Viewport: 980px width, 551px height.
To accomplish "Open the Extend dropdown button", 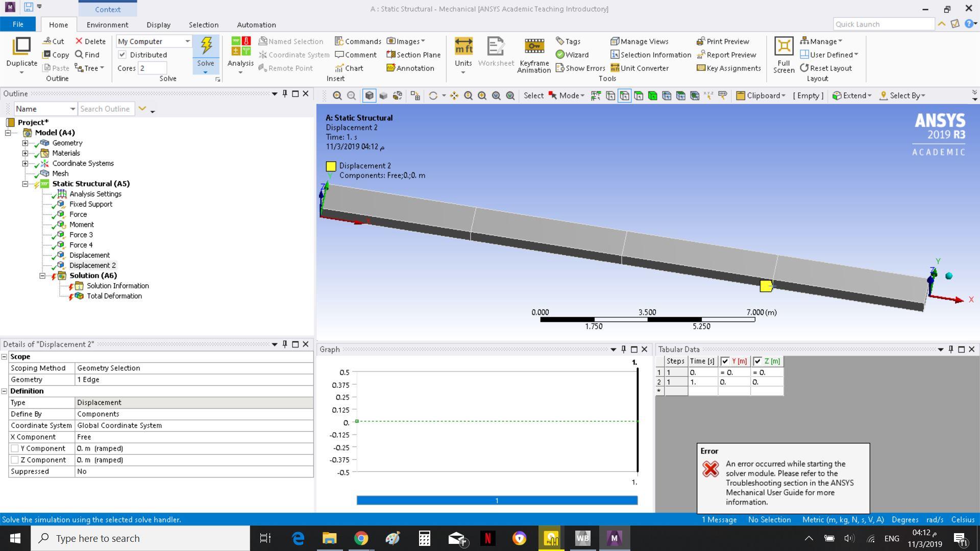I will 852,95.
